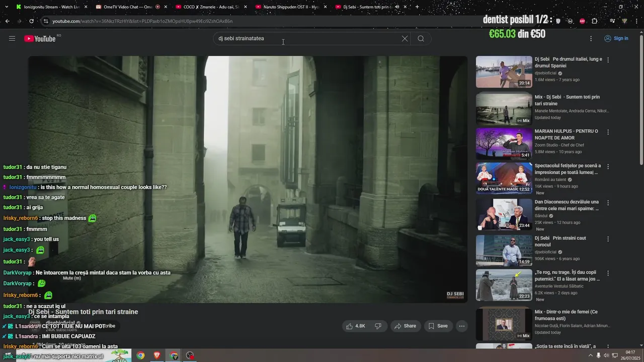Click the Save button under the video
Viewport: 644px width, 362px height.
(x=438, y=326)
